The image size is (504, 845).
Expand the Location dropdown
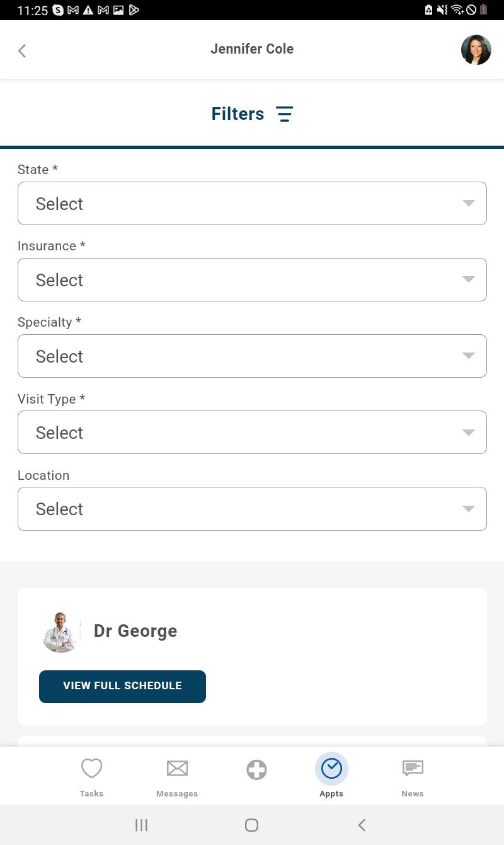click(x=252, y=508)
